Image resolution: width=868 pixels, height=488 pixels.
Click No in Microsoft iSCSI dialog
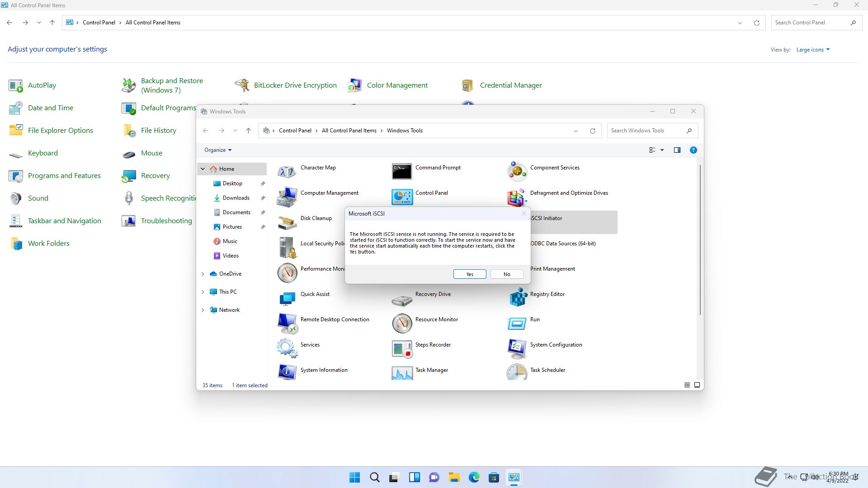(507, 274)
